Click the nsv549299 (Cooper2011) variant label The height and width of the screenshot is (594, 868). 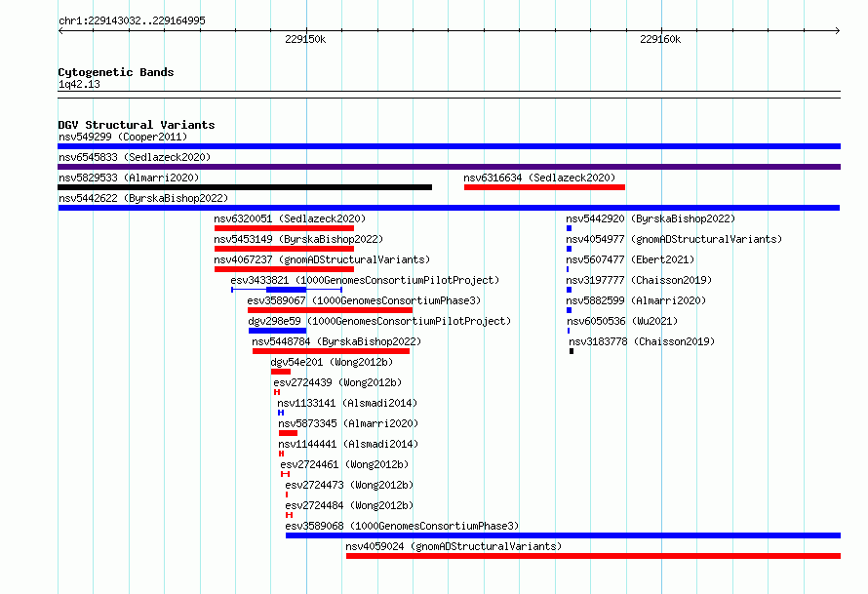click(123, 137)
